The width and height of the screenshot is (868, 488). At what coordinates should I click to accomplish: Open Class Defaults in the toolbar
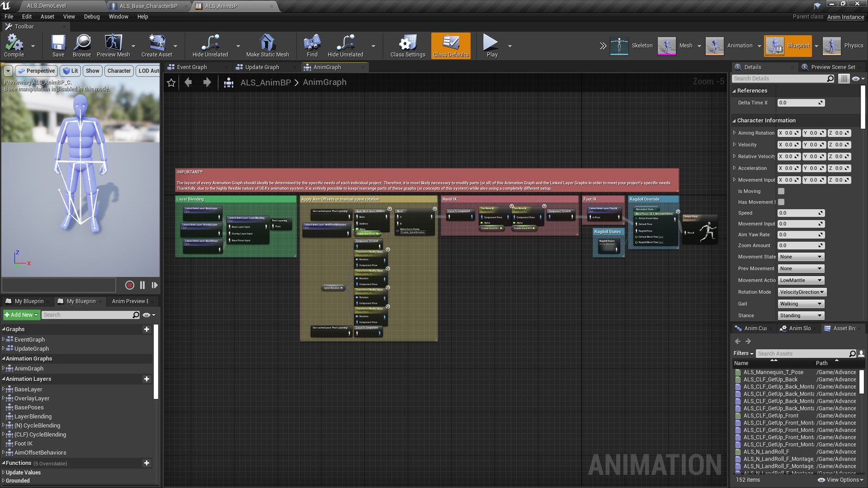(451, 46)
